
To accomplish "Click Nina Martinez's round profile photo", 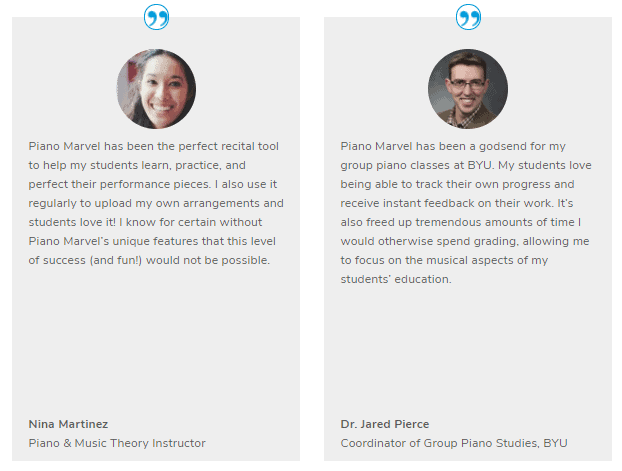I will tap(156, 89).
